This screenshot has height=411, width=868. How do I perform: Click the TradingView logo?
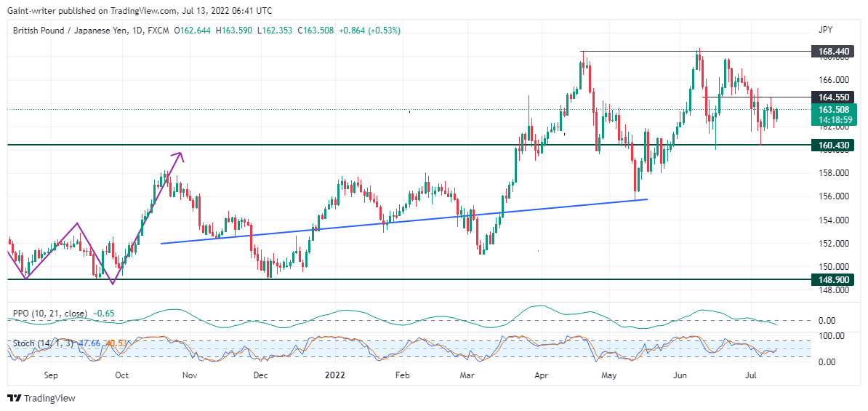pyautogui.click(x=41, y=398)
